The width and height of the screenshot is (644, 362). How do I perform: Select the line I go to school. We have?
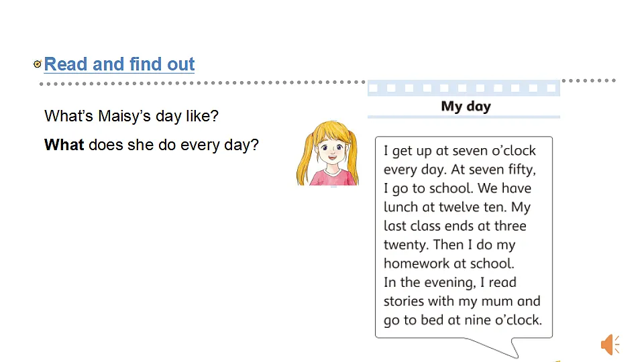[458, 189]
